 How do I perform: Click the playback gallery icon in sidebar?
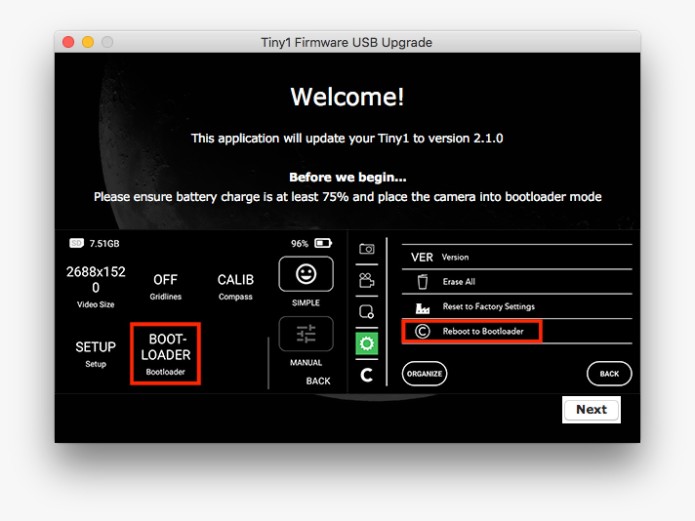[367, 311]
